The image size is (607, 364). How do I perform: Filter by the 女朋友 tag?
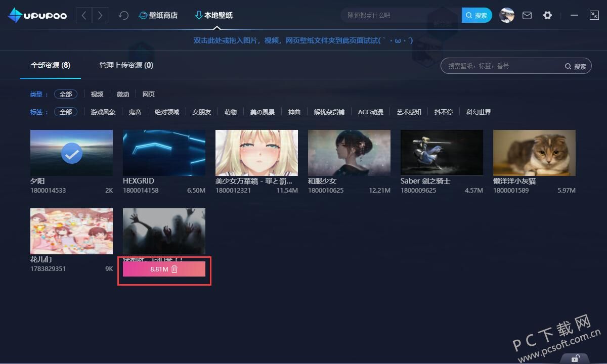[202, 112]
